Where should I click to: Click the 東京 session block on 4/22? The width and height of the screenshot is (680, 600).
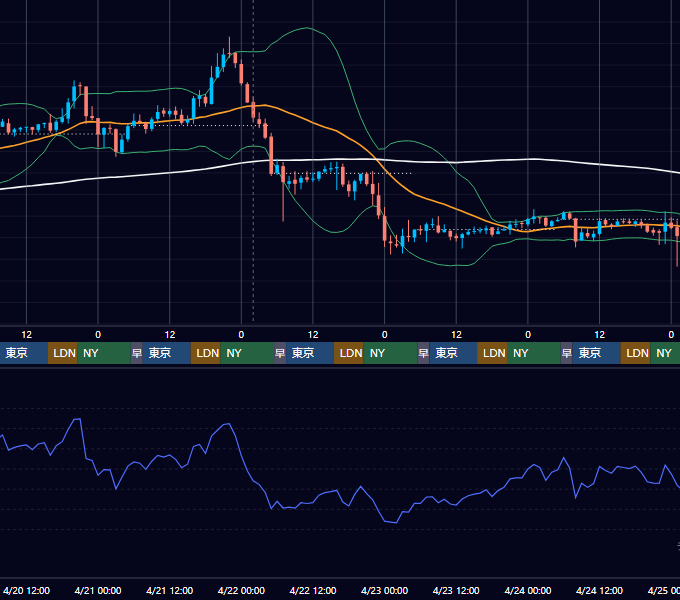(x=310, y=353)
